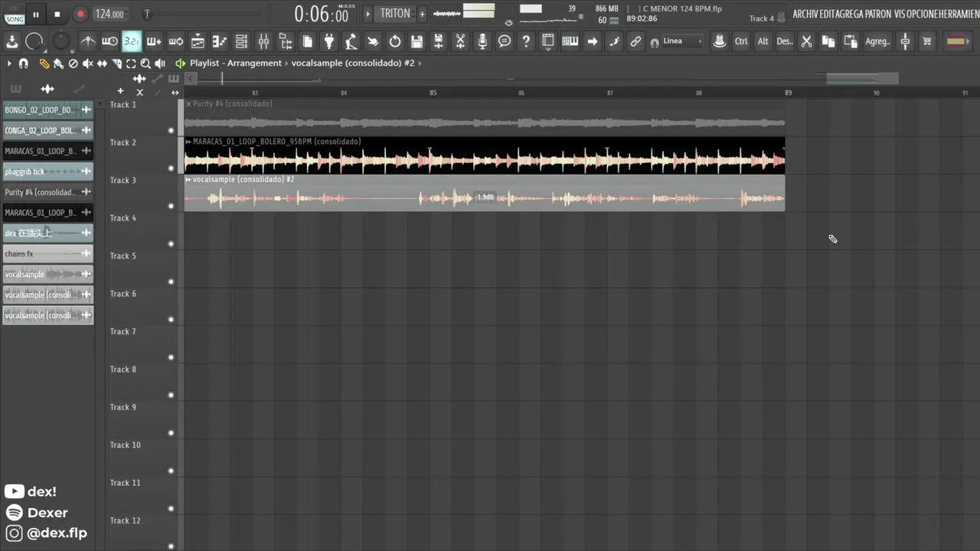Click the Ctrl shortcut button
980x551 pixels.
(741, 41)
